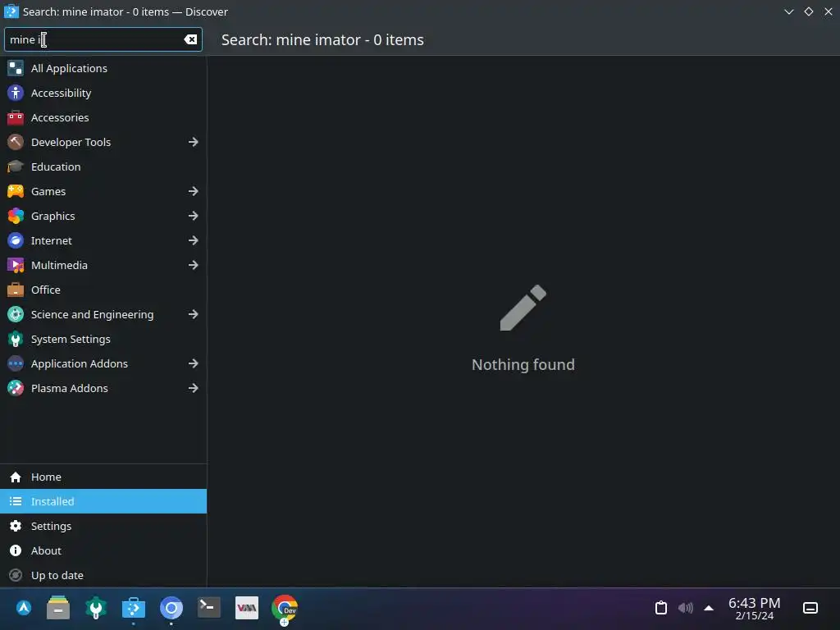Select the Accessibility category label

pos(61,93)
